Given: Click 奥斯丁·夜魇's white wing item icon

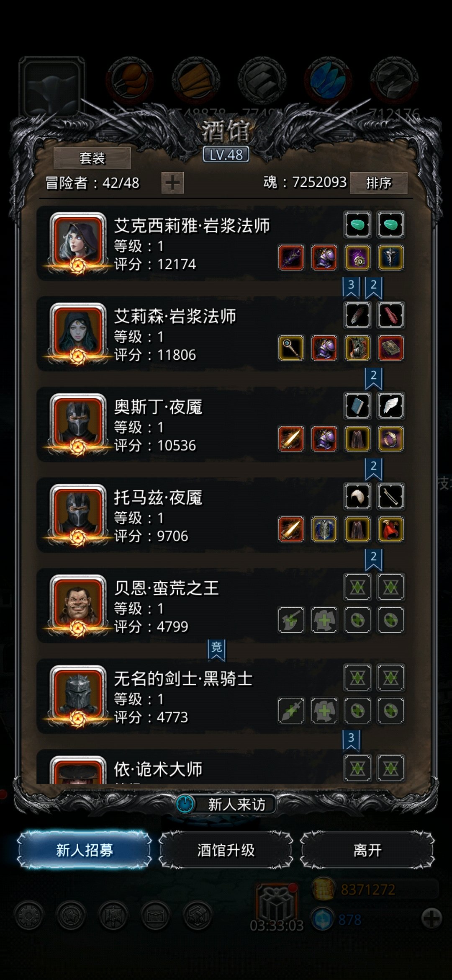Looking at the screenshot, I should [x=390, y=406].
